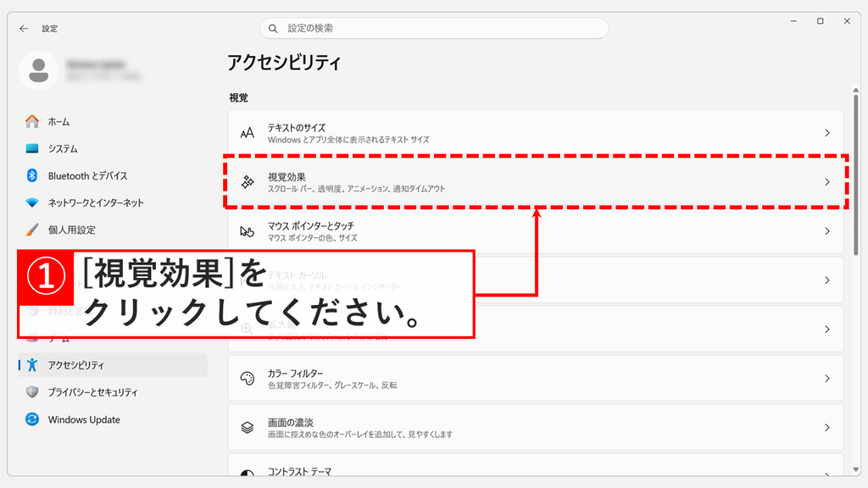Click the privacy shield icon
868x488 pixels.
pyautogui.click(x=32, y=391)
